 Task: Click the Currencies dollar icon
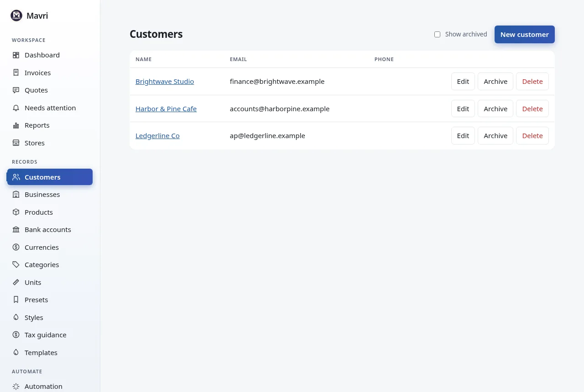pyautogui.click(x=16, y=247)
